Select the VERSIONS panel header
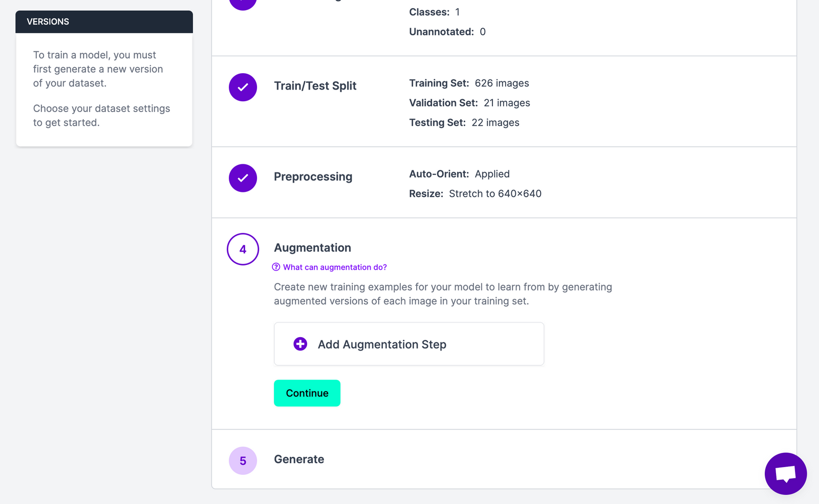Viewport: 819px width, 504px height. [x=48, y=21]
